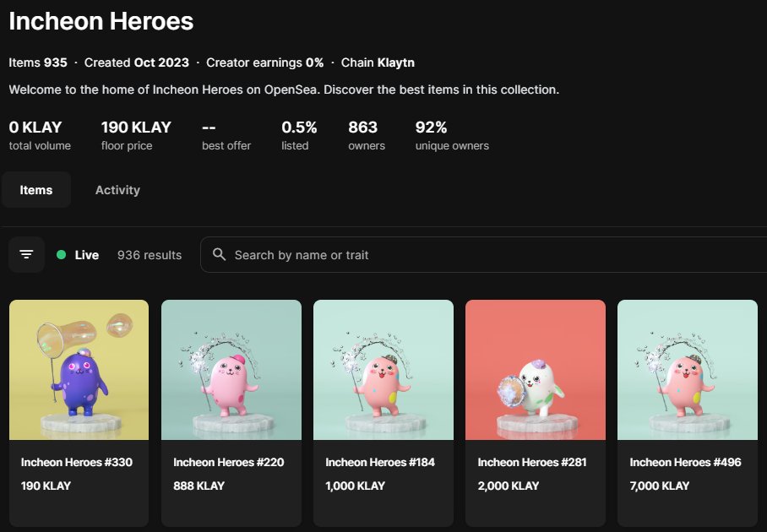The image size is (767, 532).
Task: Focus the Search by name or trait field
Action: [x=483, y=255]
